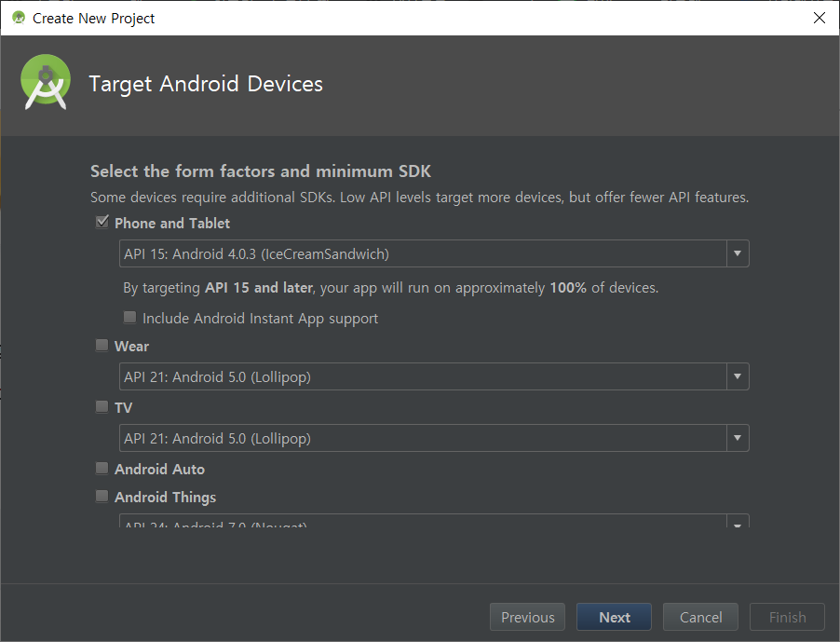Enable the TV form factor checkbox
840x642 pixels.
tap(102, 407)
